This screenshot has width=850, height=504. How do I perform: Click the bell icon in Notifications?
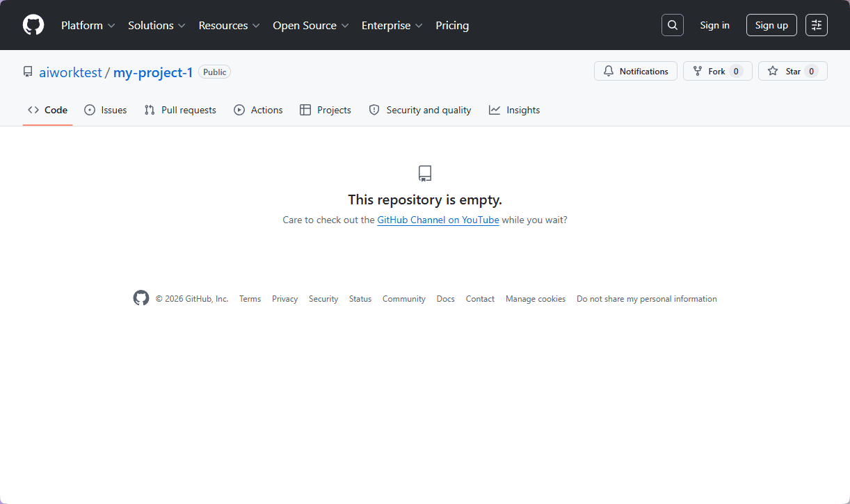tap(609, 71)
